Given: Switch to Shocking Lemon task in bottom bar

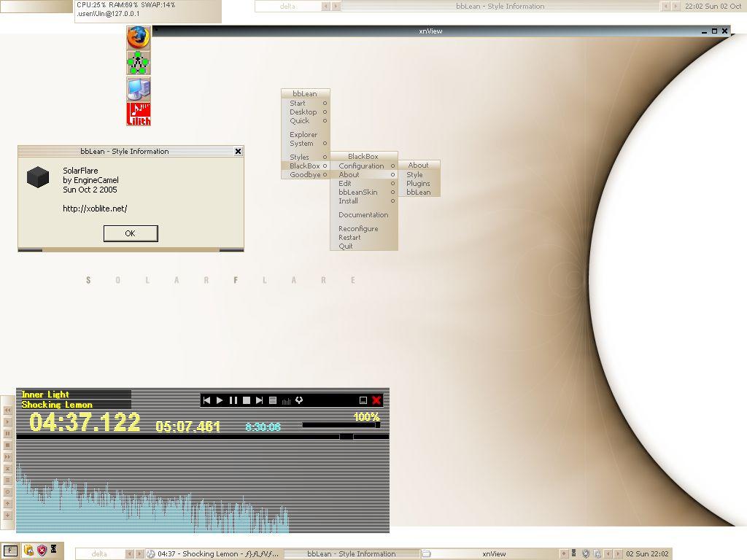Looking at the screenshot, I should tap(214, 554).
